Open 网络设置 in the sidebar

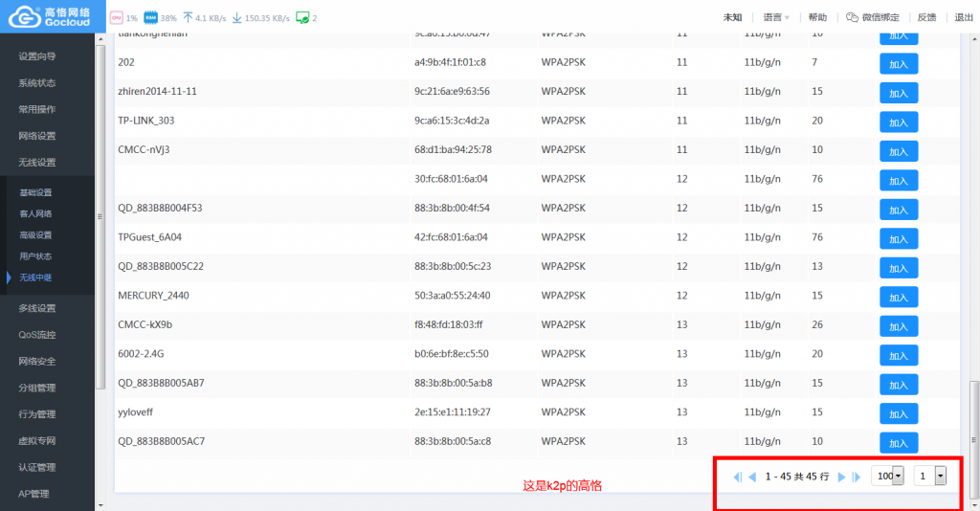[x=37, y=136]
